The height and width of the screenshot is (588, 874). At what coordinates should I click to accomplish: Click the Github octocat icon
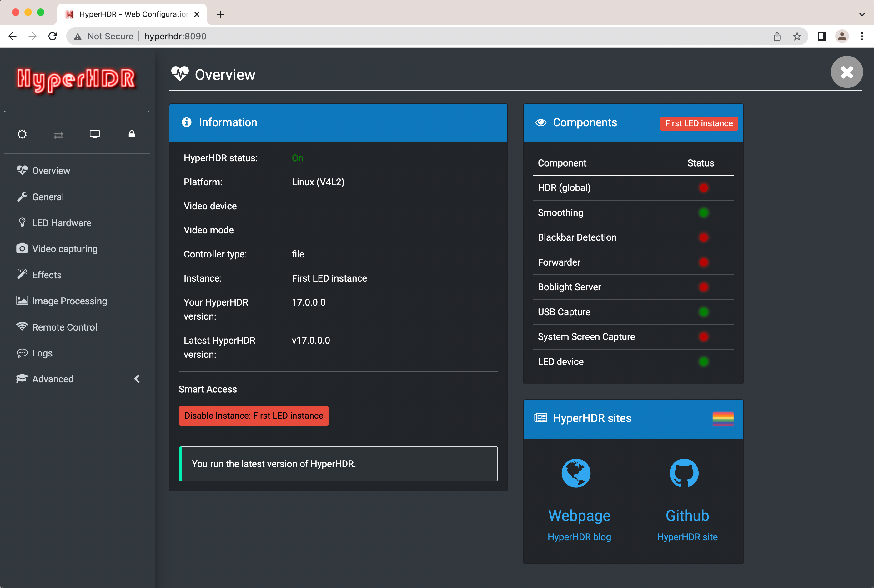point(684,473)
